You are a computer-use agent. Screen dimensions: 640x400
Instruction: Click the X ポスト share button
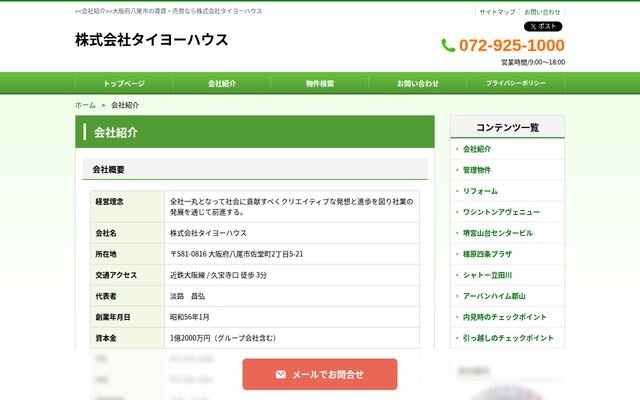543,27
